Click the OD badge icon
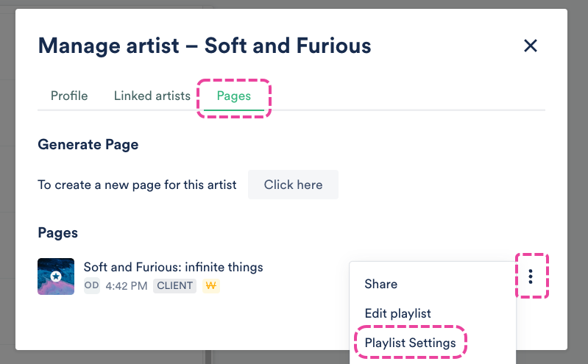 coord(92,286)
